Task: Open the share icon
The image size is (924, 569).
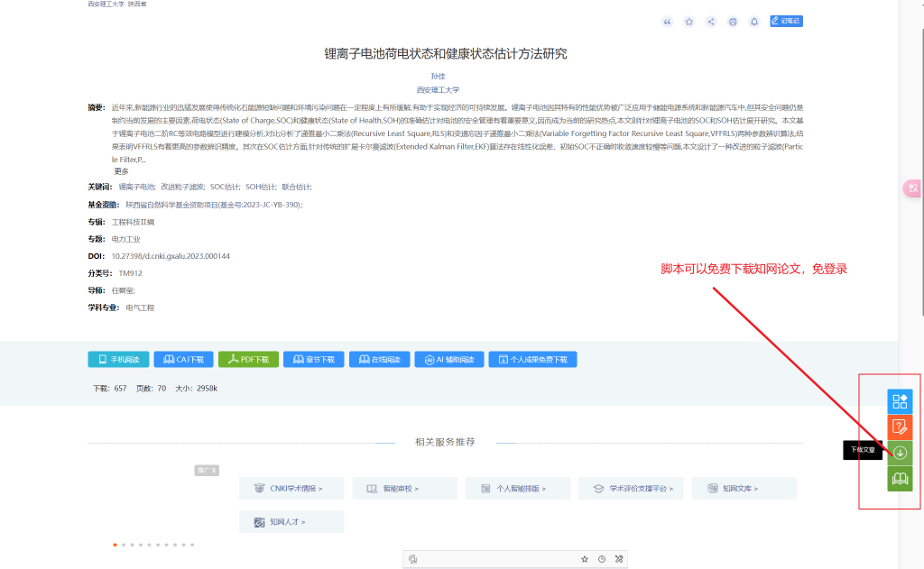Action: [x=710, y=22]
